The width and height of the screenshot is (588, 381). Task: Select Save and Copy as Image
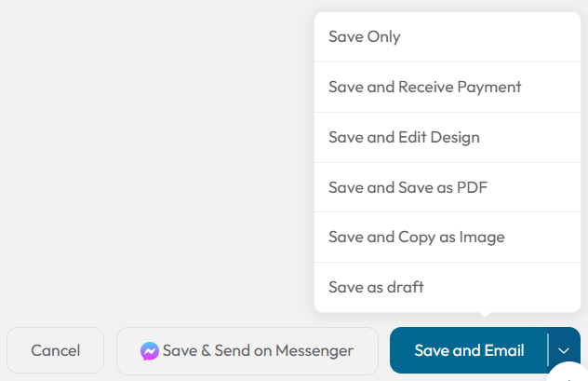click(x=448, y=238)
